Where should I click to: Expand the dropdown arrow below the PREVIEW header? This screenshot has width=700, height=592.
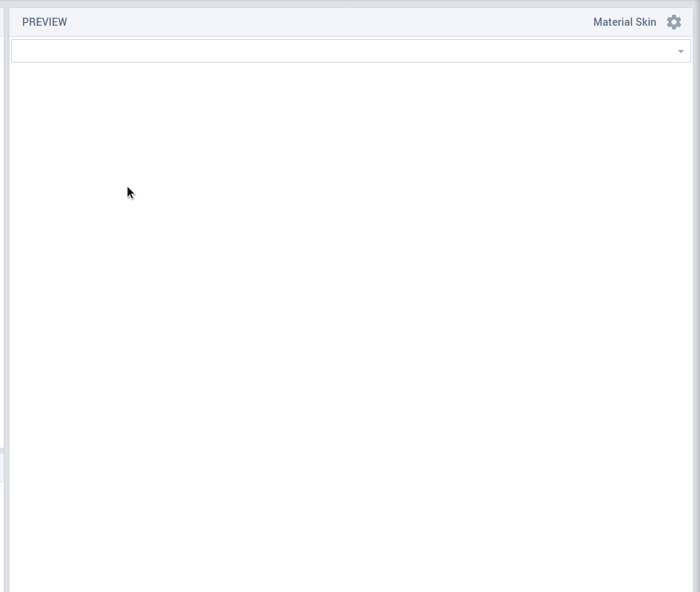tap(680, 52)
